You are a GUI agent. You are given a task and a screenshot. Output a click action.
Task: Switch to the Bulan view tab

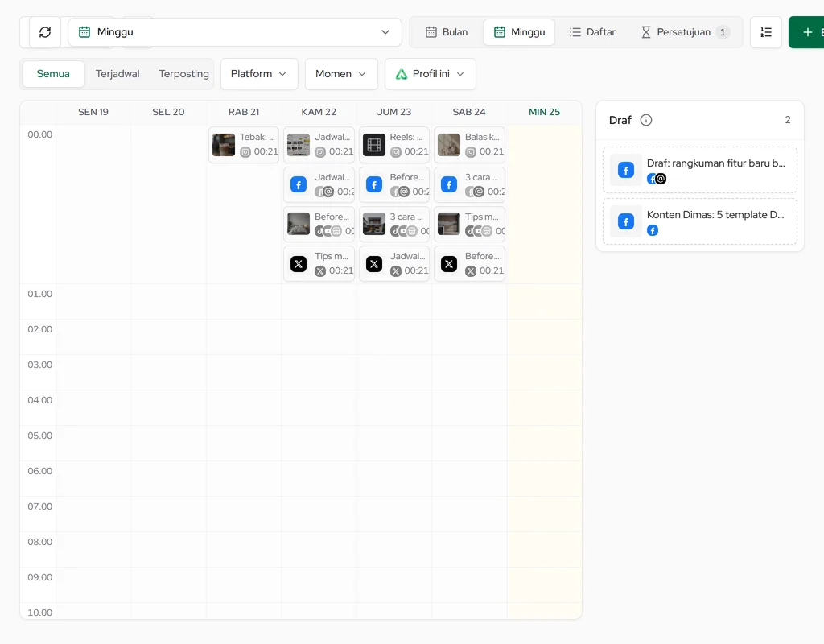pyautogui.click(x=446, y=32)
